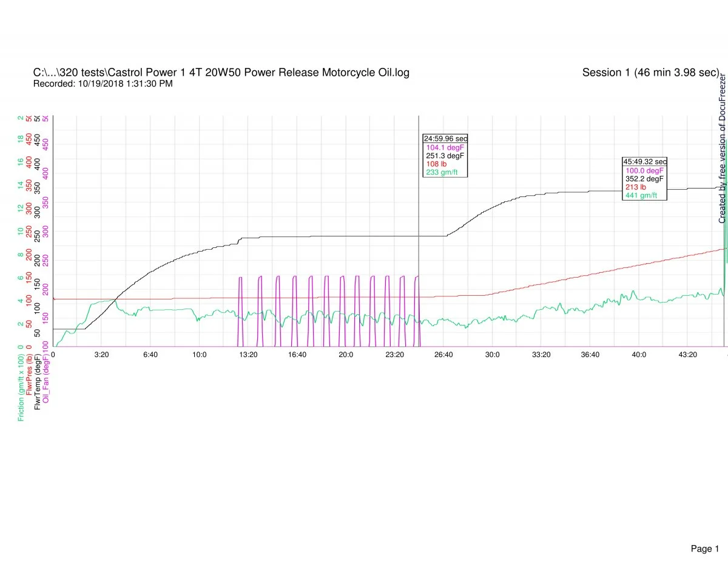
Task: Click the 352.2 degF temperature reading
Action: point(645,179)
